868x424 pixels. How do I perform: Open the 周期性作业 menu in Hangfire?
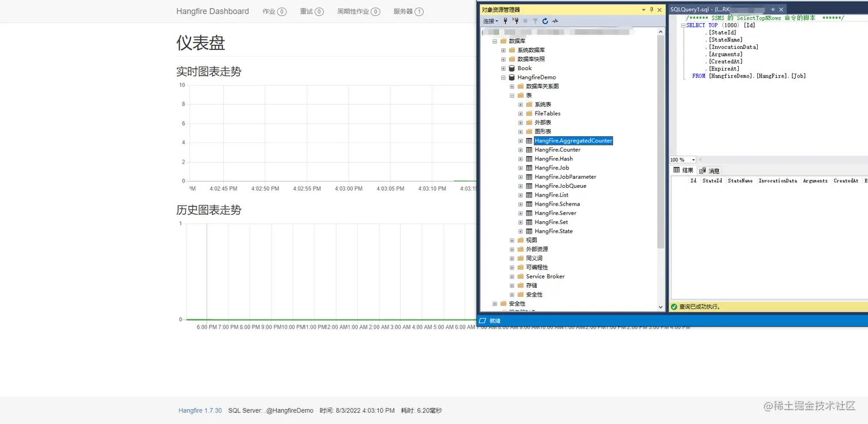359,11
